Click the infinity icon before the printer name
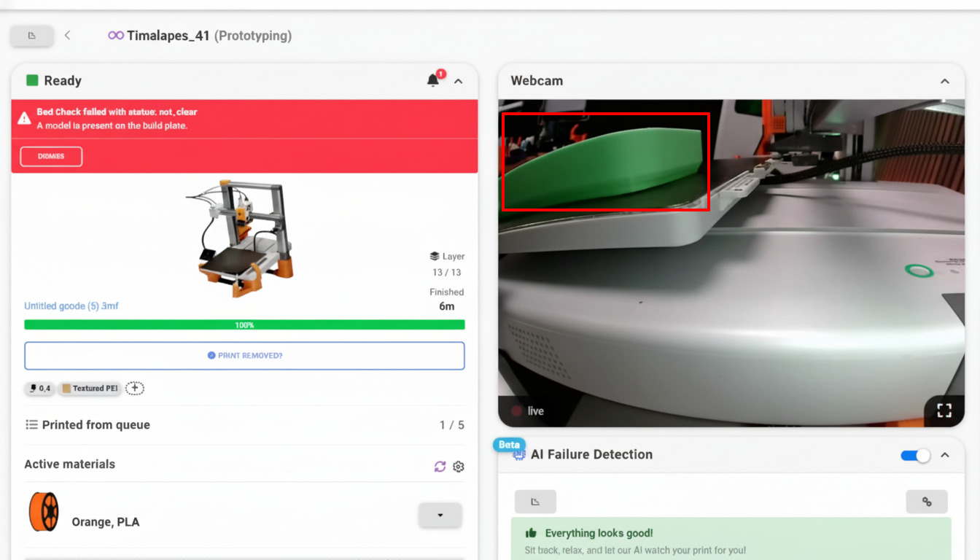 (116, 35)
